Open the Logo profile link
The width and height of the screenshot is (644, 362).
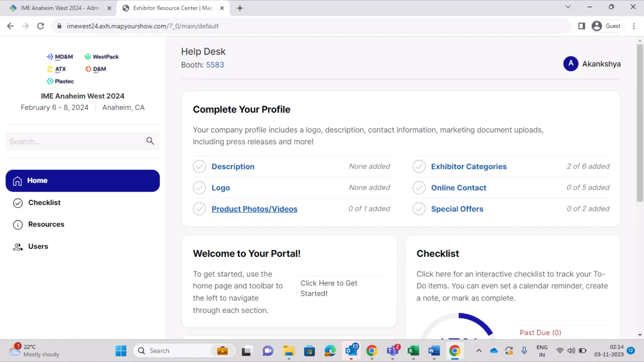point(221,188)
